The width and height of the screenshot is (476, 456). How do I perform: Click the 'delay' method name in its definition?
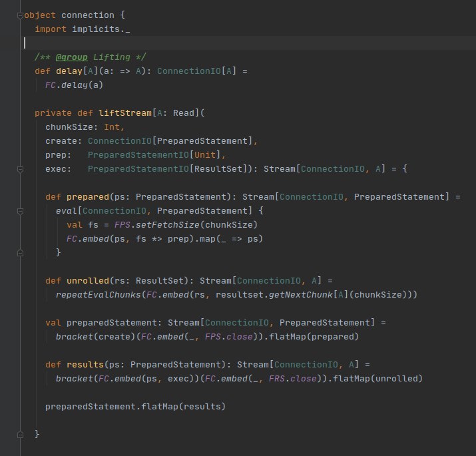coord(69,71)
